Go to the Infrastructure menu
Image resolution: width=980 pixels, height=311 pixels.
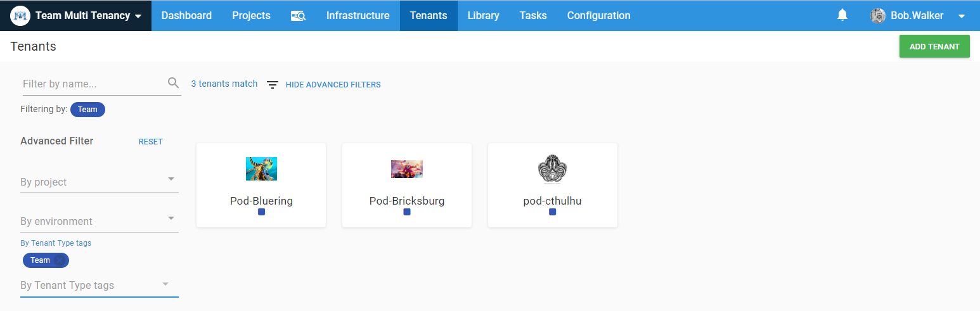click(x=358, y=16)
